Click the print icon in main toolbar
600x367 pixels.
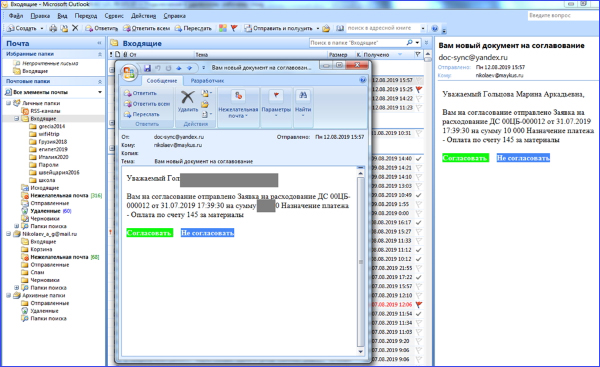(53, 28)
